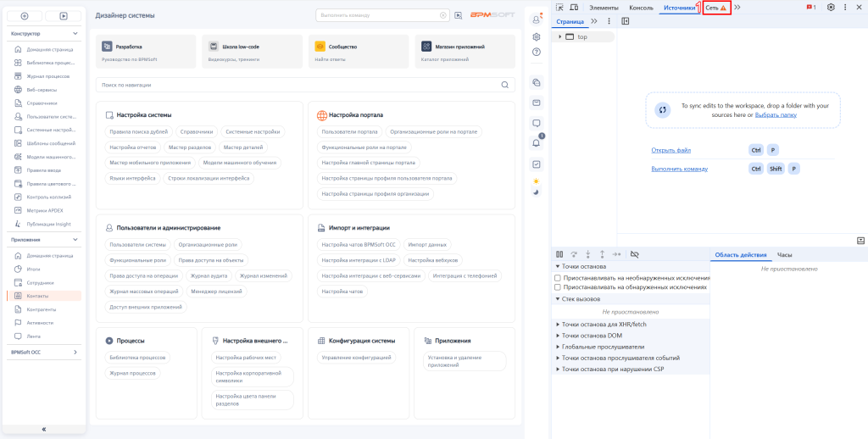Click the notifications bell icon
This screenshot has height=439, width=868.
(536, 143)
